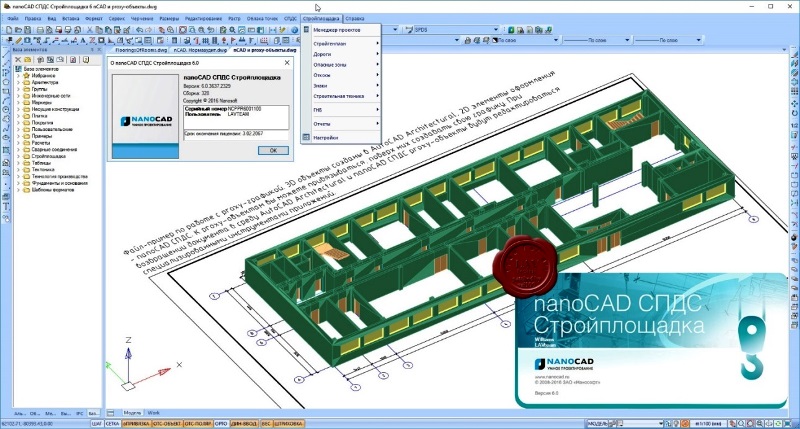Expand the Избранное tree folder
The width and height of the screenshot is (800, 429).
point(18,75)
